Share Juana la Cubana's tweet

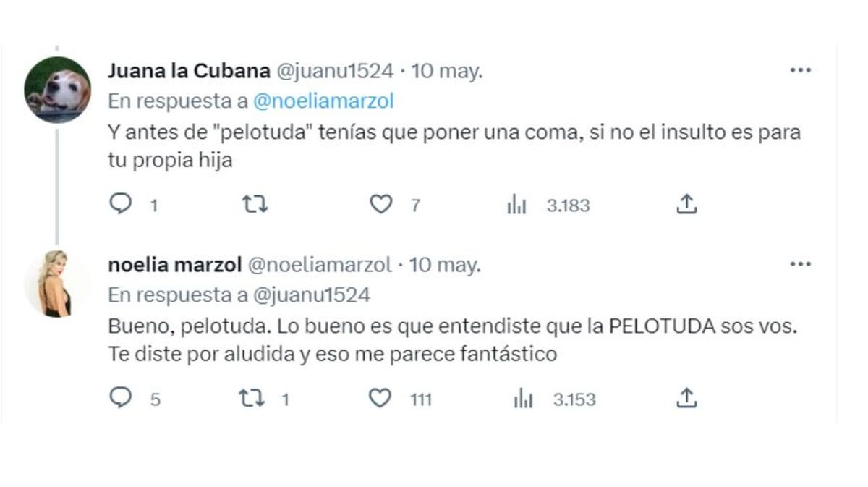(686, 206)
